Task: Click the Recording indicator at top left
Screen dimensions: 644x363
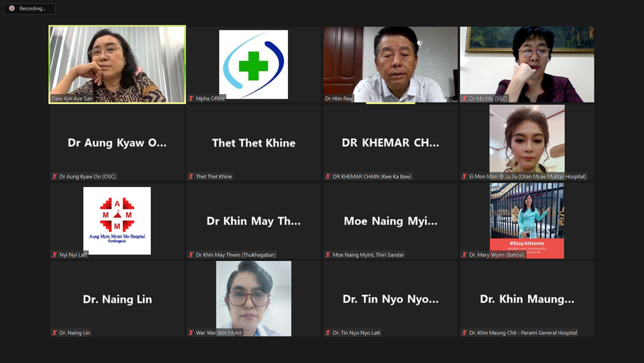Action: (29, 8)
